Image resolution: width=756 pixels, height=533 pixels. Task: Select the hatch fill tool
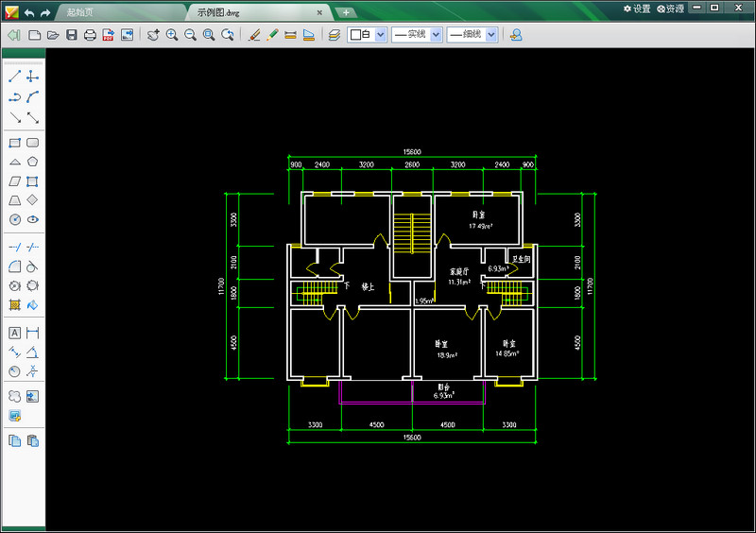tap(14, 305)
